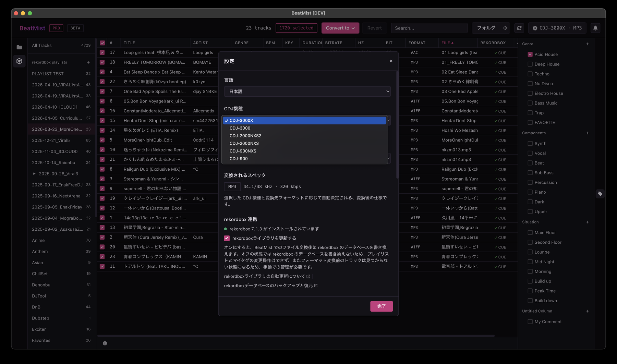Add a new Situation tag with plus
The width and height of the screenshot is (617, 364).
[x=588, y=222]
